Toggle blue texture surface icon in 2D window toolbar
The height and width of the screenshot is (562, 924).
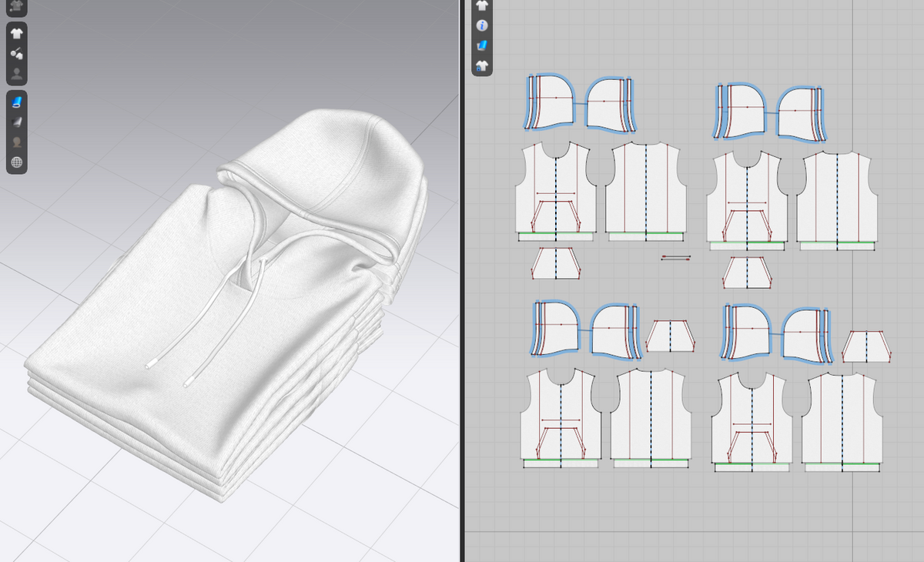pos(482,46)
